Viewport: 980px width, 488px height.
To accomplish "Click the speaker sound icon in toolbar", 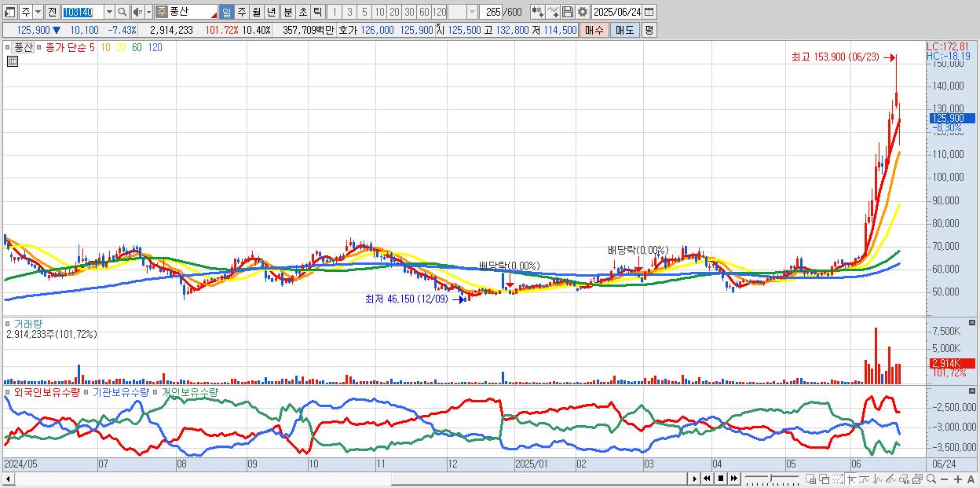I will click(x=137, y=12).
